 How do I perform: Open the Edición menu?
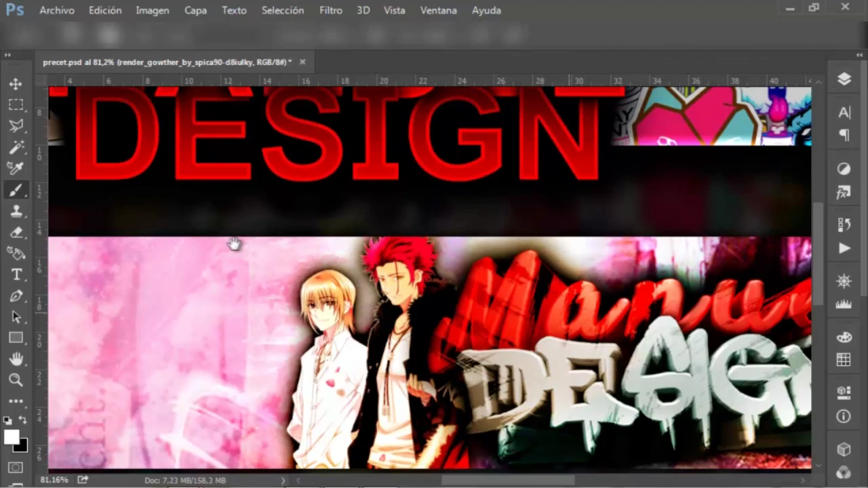point(105,10)
